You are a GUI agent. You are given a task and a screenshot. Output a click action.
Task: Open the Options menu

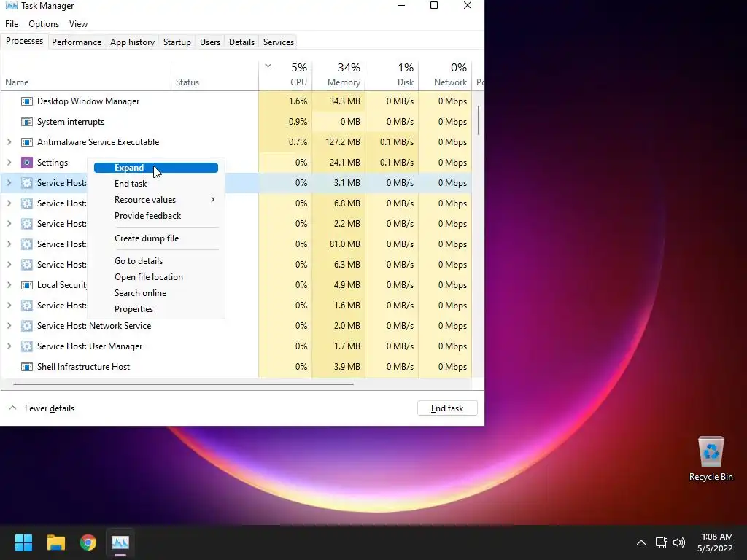(44, 24)
